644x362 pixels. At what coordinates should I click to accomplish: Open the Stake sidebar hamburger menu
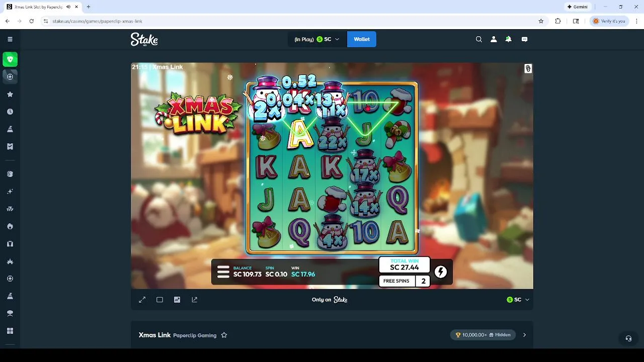tap(10, 39)
